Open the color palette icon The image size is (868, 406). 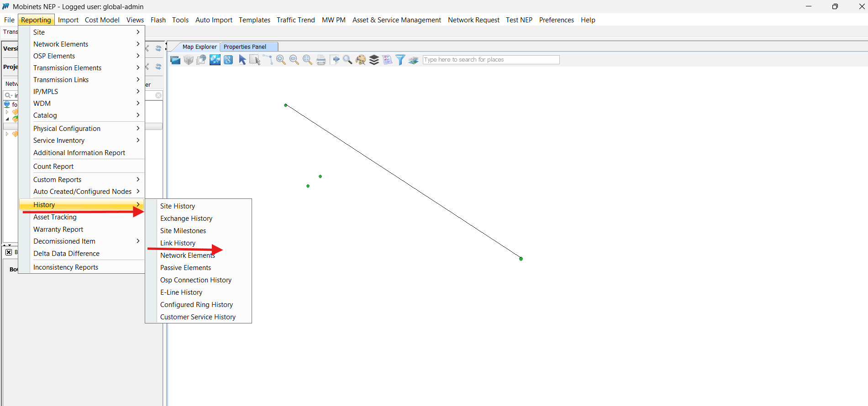361,60
